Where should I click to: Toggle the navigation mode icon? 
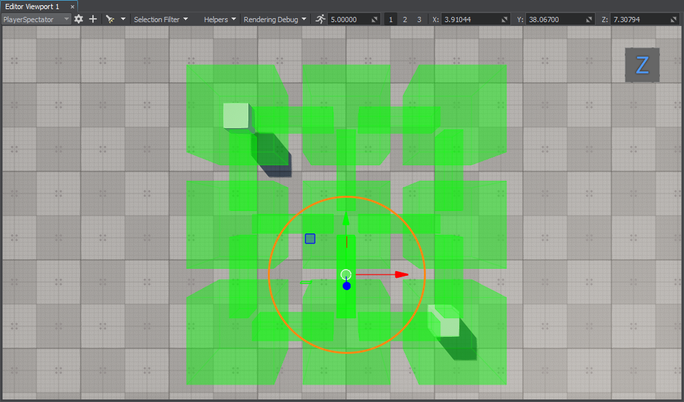(x=110, y=19)
